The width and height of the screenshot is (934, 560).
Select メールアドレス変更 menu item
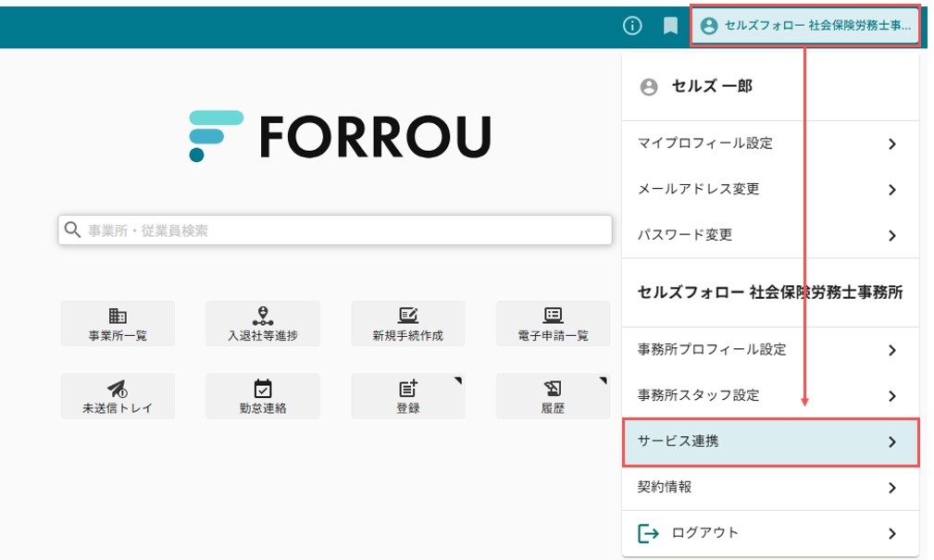pyautogui.click(x=770, y=190)
